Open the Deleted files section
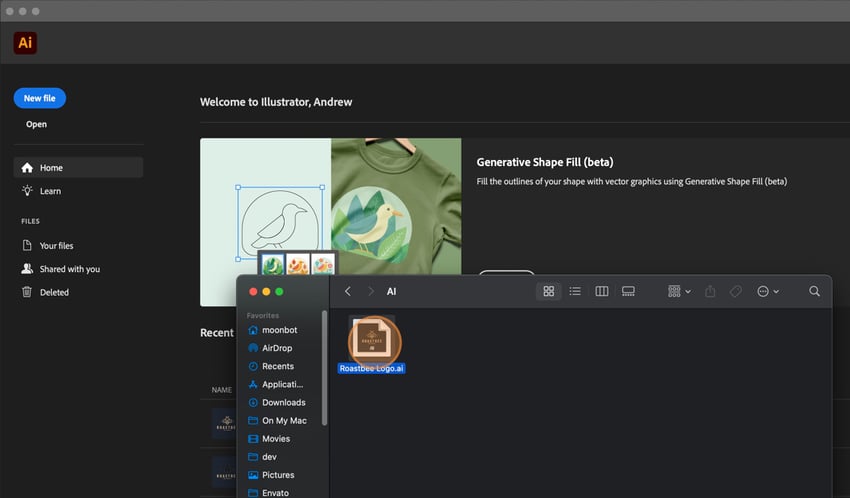The image size is (850, 498). click(54, 292)
